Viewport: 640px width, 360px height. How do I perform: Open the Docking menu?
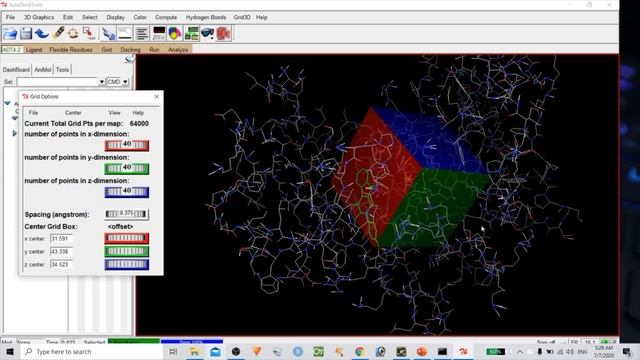131,49
